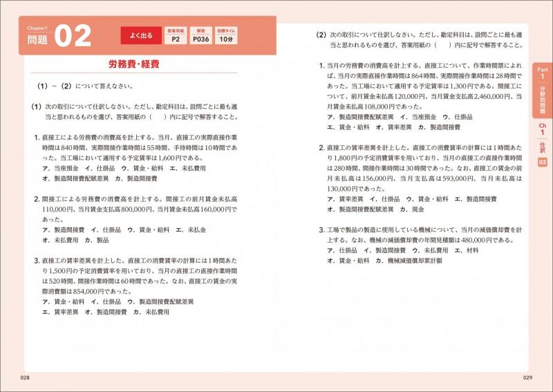553x392 pixels.
Task: Select the 目標タイム 10分 box
Action: [x=226, y=35]
